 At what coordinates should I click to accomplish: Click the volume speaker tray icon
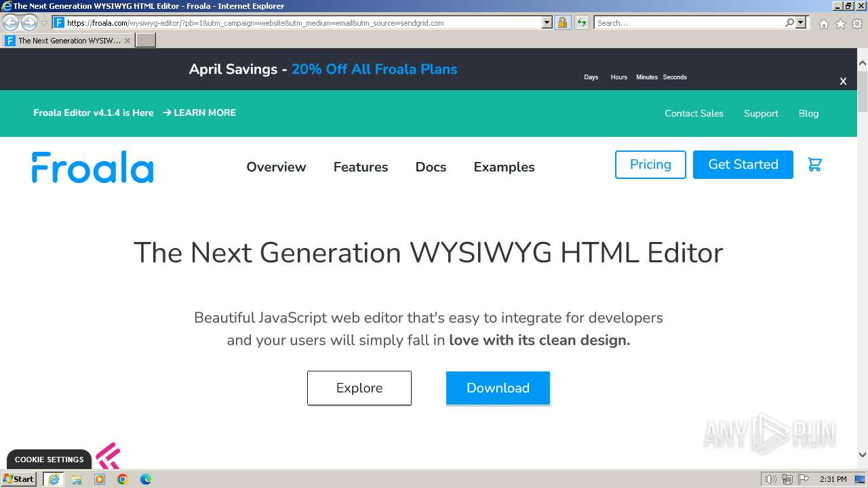pos(770,479)
